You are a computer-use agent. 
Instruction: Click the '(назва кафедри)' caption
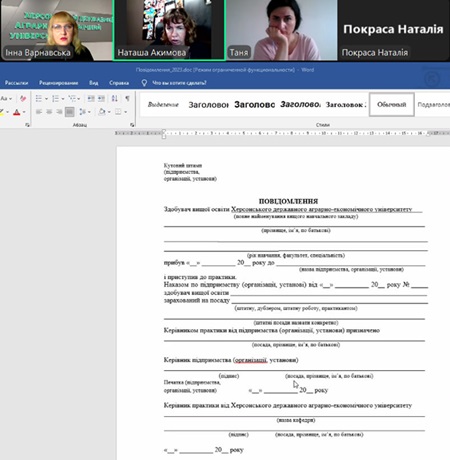(296, 420)
